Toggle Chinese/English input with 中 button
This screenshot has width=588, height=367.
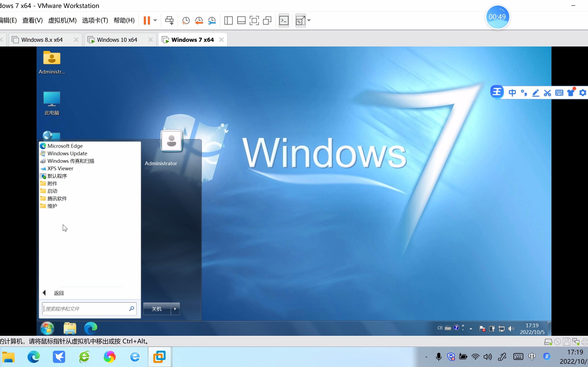513,93
